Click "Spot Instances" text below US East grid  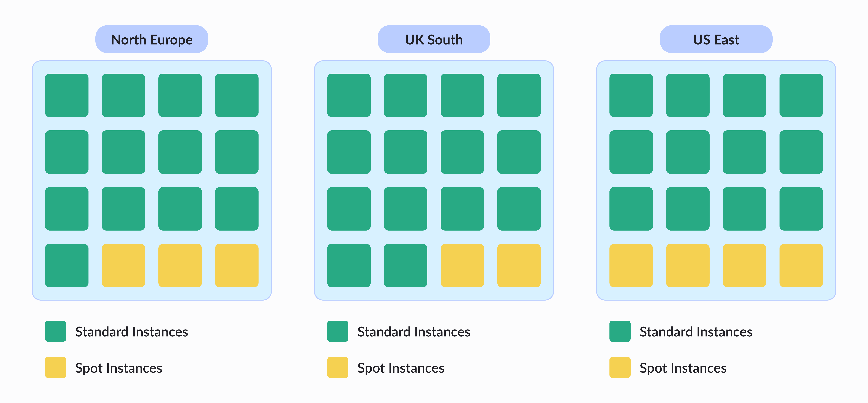click(x=683, y=368)
